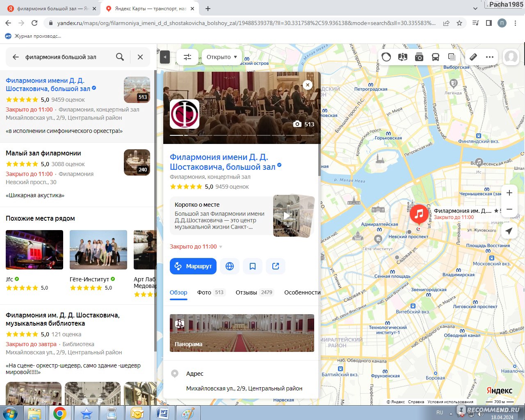Clear the search with X icon
The image size is (525, 420).
point(140,57)
